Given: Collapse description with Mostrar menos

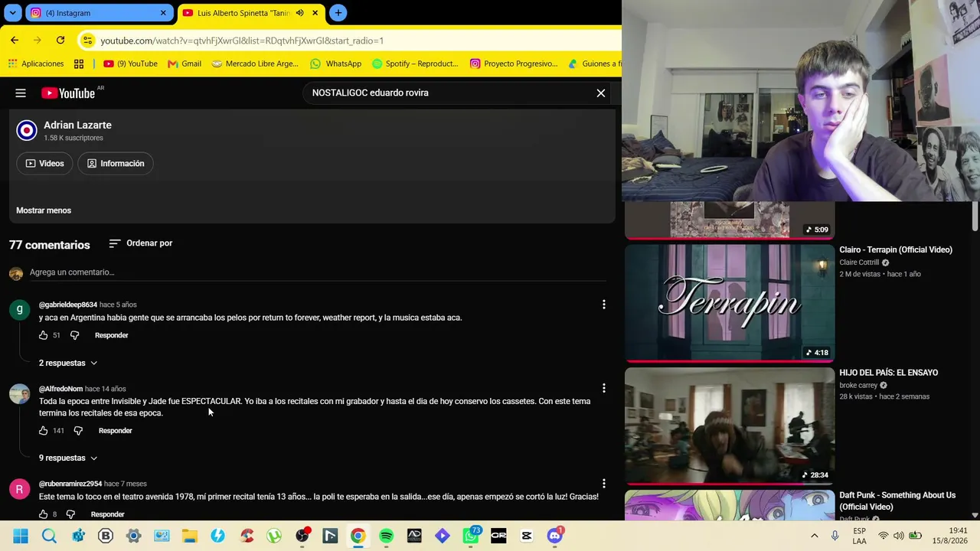Looking at the screenshot, I should (x=44, y=210).
